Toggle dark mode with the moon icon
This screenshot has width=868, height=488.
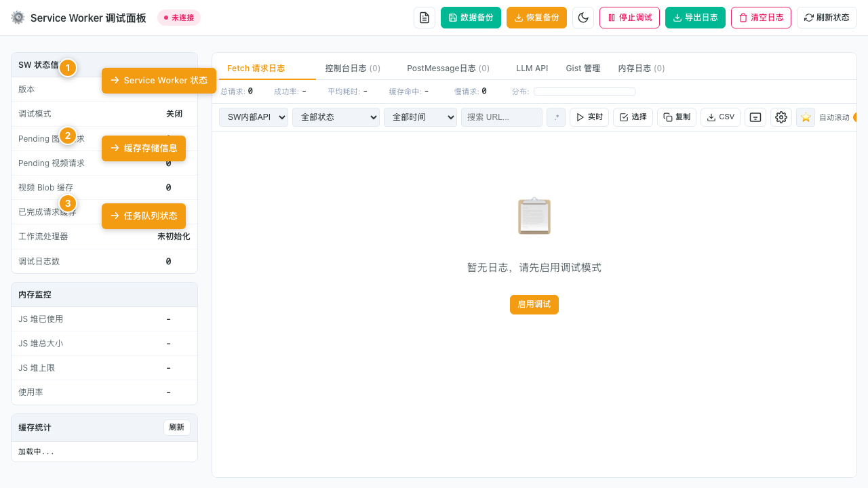[x=583, y=18]
